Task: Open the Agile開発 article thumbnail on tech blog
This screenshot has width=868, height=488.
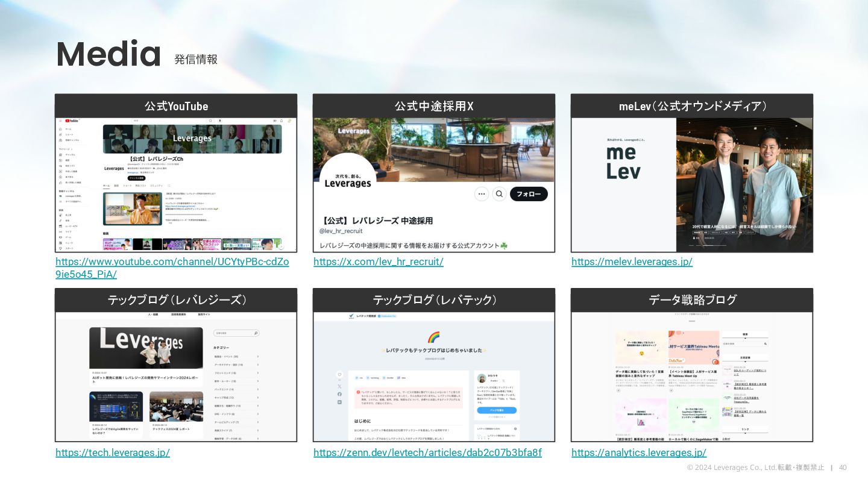Action: [x=116, y=407]
